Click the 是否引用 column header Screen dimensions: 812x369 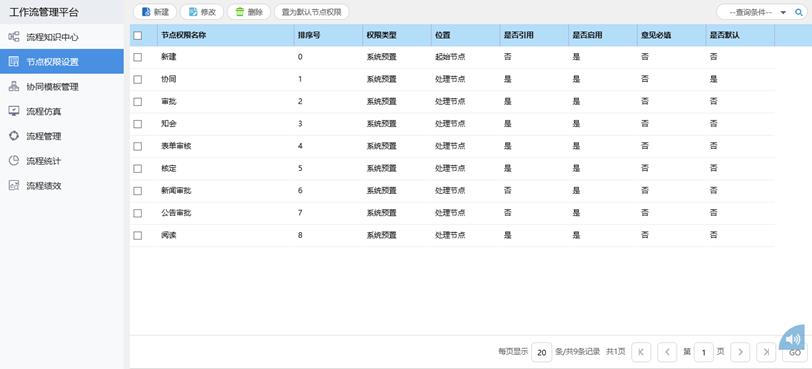(534, 36)
